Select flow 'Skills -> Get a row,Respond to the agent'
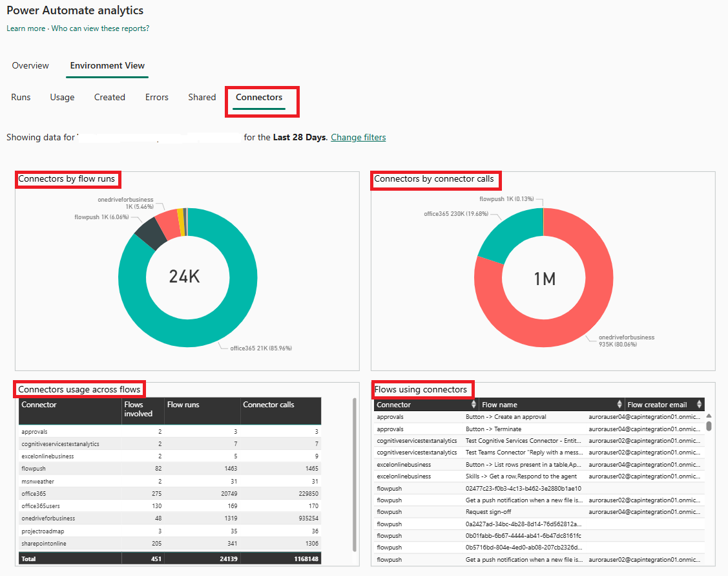This screenshot has height=576, width=728. pos(521,476)
